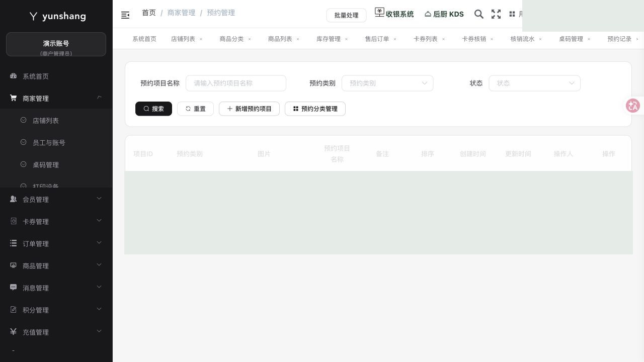Click the 重置 reset button

coord(195,109)
